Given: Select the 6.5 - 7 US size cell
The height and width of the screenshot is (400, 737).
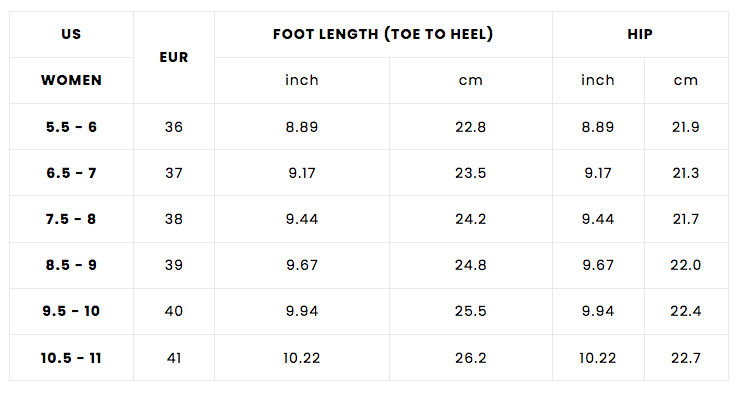Looking at the screenshot, I should (x=71, y=173).
